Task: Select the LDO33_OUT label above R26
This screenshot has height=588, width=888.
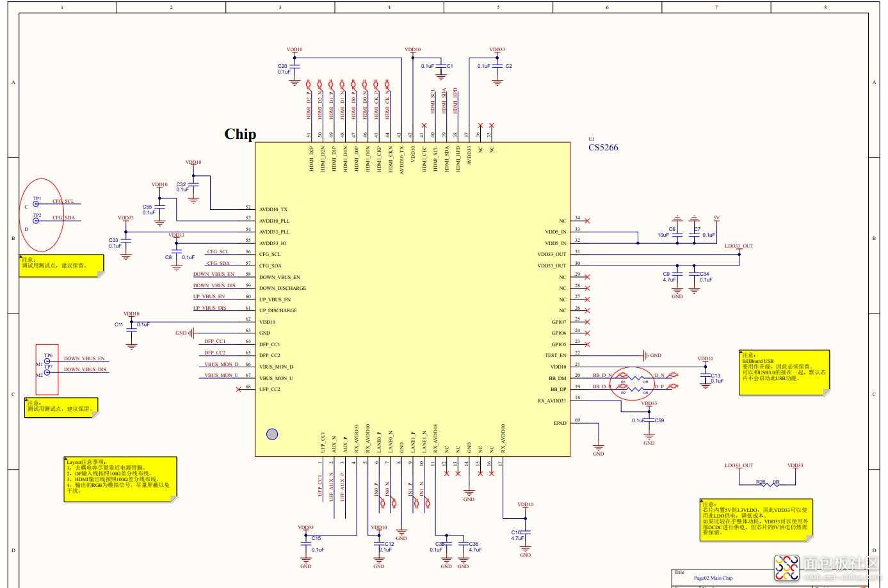Action: [x=739, y=466]
